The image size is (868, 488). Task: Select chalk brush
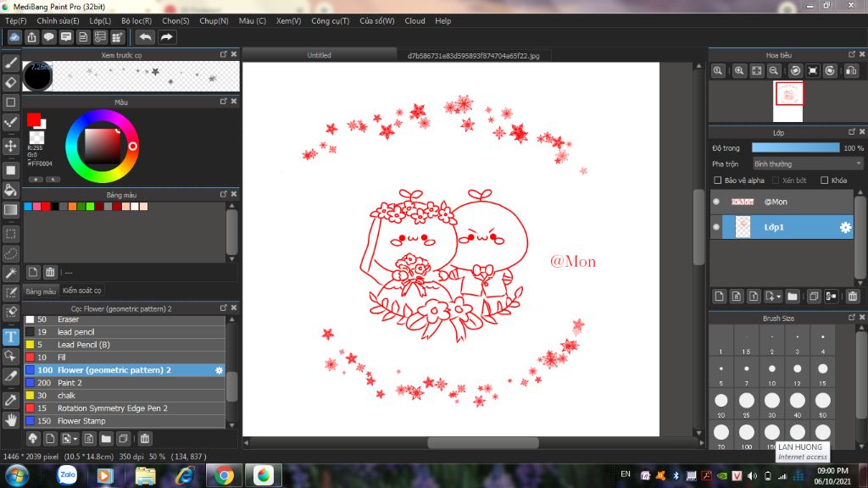[x=125, y=396]
